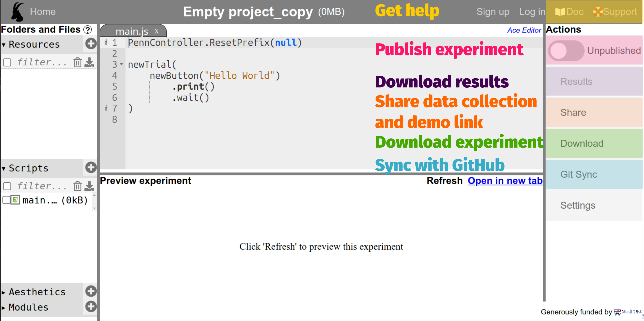Collapse the Resources section
The height and width of the screenshot is (321, 644).
click(x=4, y=44)
